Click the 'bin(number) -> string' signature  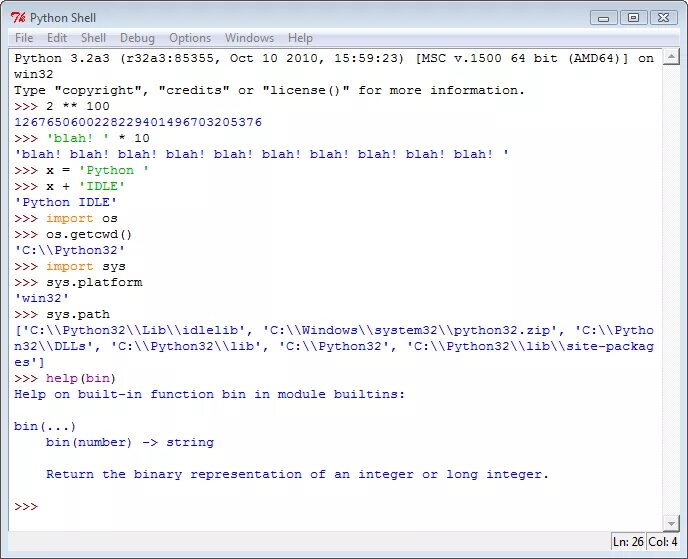[x=130, y=442]
